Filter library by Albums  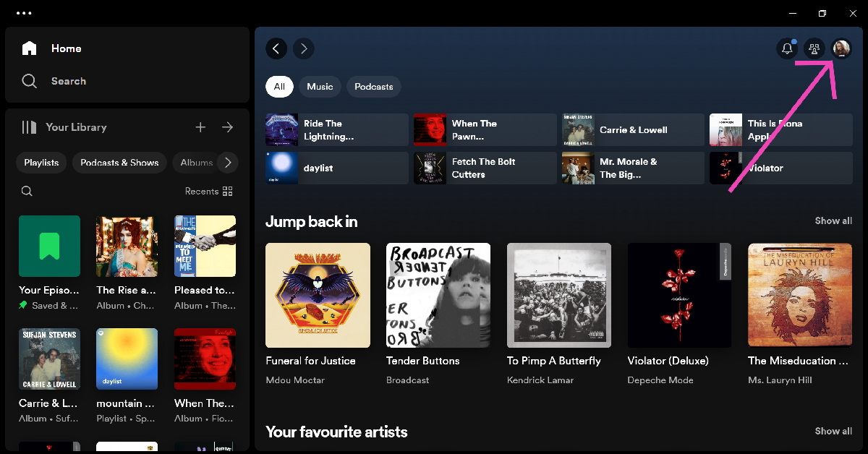(x=196, y=163)
